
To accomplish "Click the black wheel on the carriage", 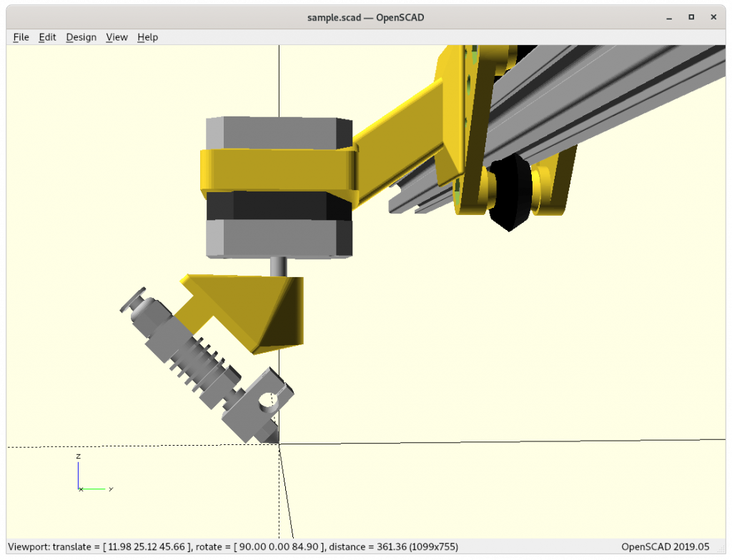I will click(510, 191).
